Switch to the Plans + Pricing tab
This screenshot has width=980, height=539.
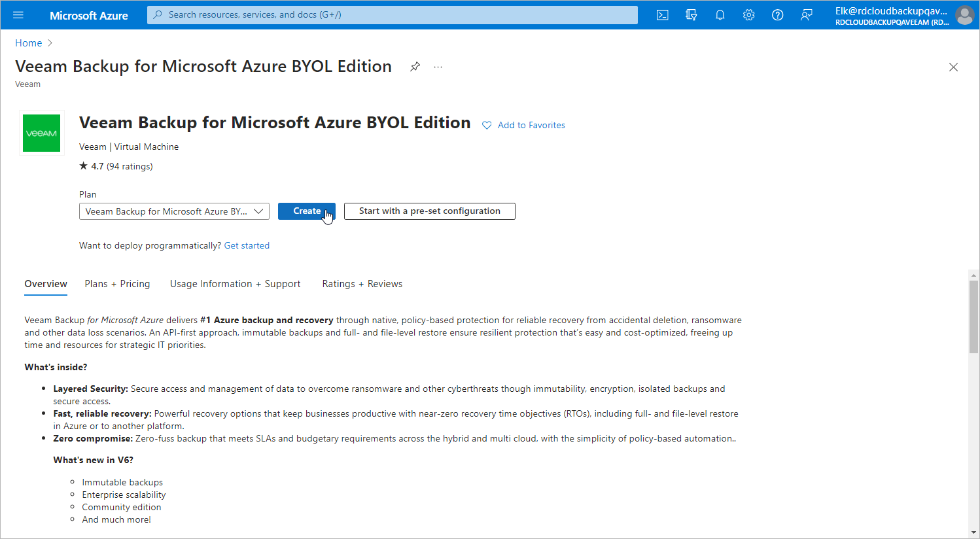117,284
